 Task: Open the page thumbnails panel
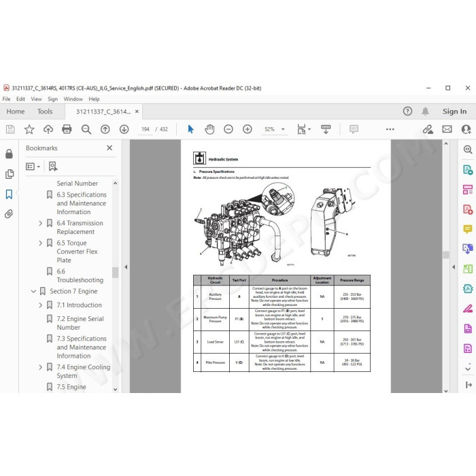point(10,174)
